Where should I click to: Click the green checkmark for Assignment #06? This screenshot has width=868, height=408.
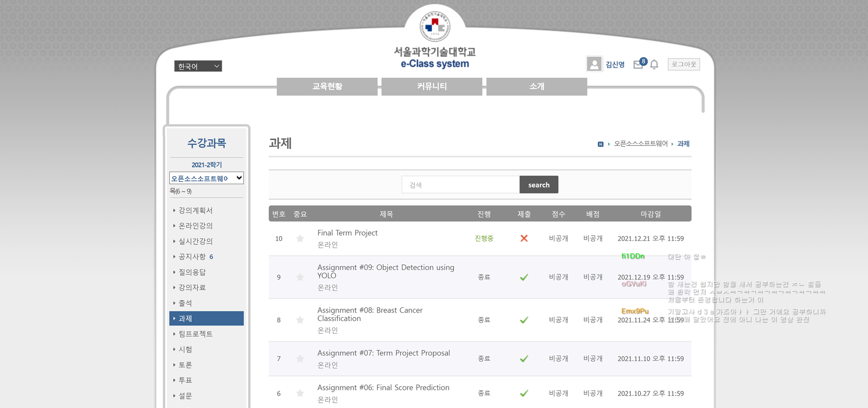click(524, 393)
